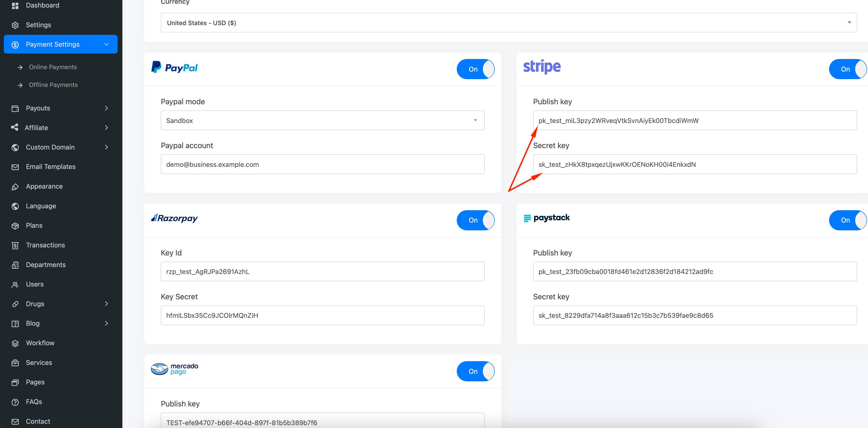Click the Users people icon
This screenshot has width=868, height=428.
coord(15,285)
